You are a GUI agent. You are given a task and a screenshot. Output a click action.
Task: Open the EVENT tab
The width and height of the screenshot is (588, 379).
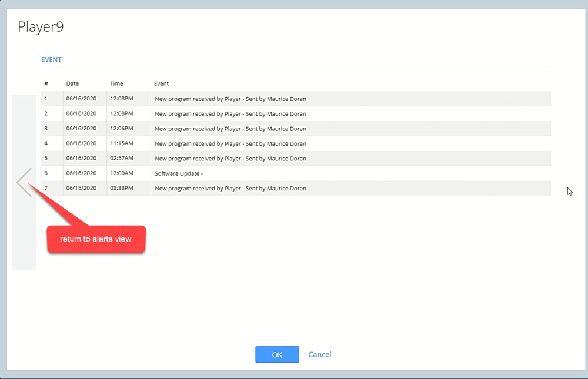51,59
